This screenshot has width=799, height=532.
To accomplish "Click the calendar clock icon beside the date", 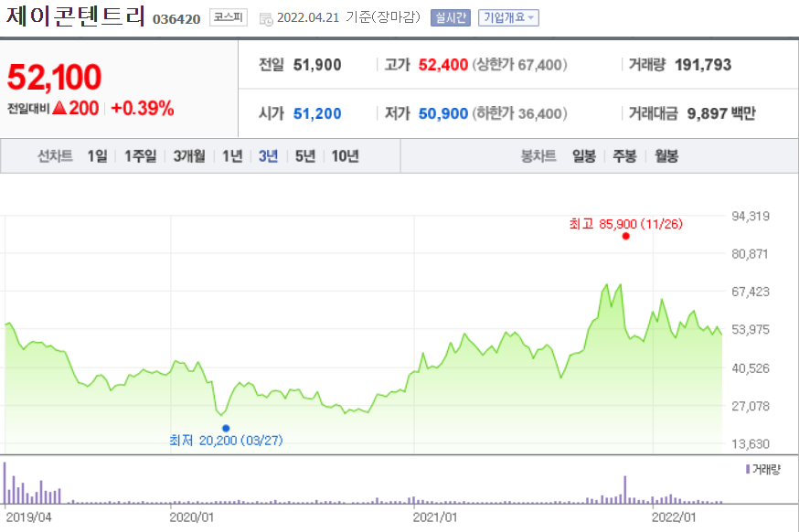I will [266, 19].
